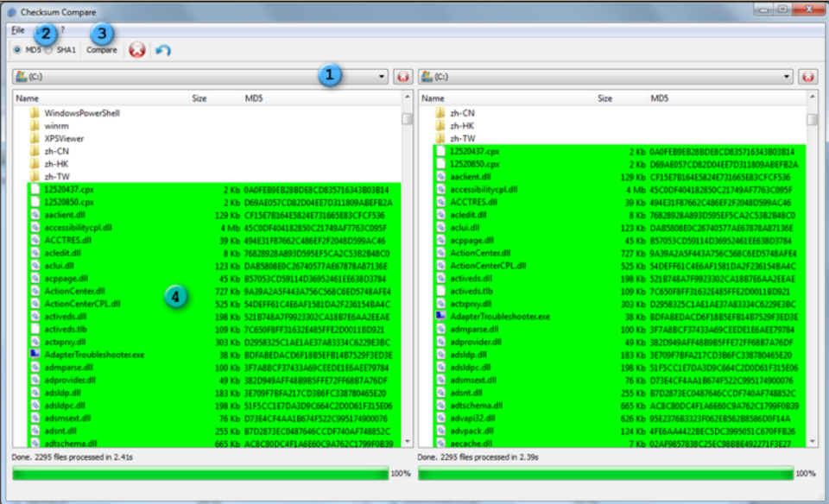Click the right pane progress bar
The image size is (829, 504).
point(606,474)
